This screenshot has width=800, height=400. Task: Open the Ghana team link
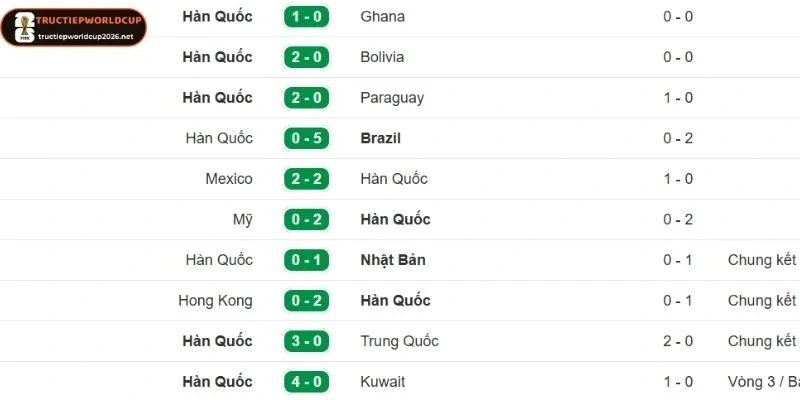coord(383,17)
